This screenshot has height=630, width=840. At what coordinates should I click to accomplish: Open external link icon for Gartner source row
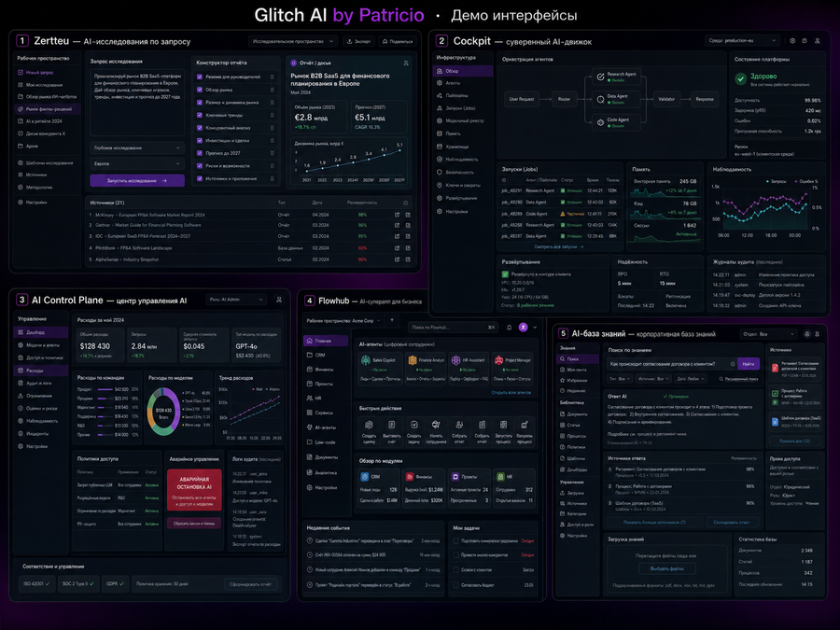click(397, 225)
